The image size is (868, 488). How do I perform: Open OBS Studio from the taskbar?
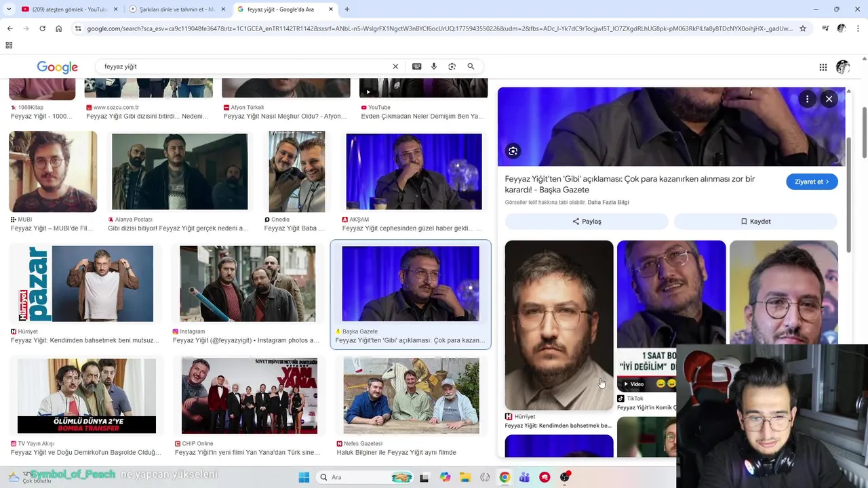[564, 477]
